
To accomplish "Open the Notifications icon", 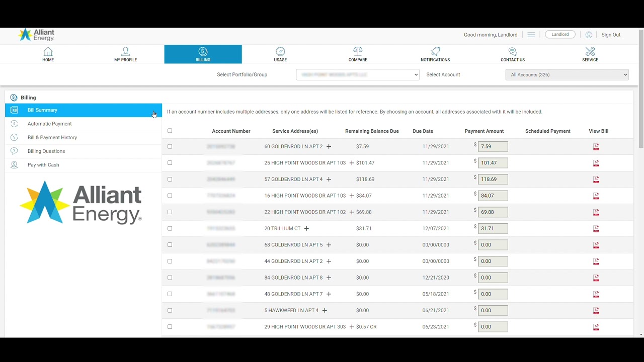I will [x=435, y=51].
